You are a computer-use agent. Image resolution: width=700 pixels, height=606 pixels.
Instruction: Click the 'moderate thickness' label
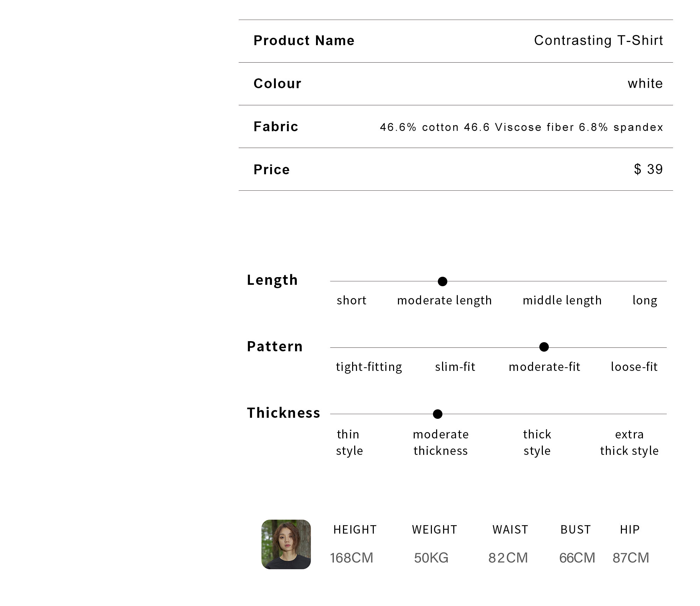[441, 442]
